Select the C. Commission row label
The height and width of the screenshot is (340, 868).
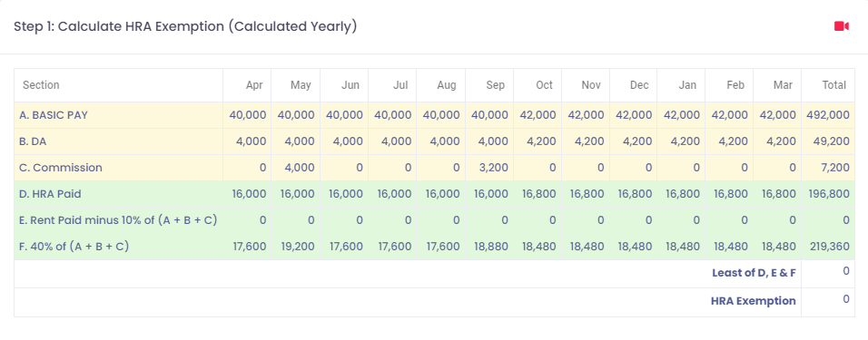click(x=62, y=168)
